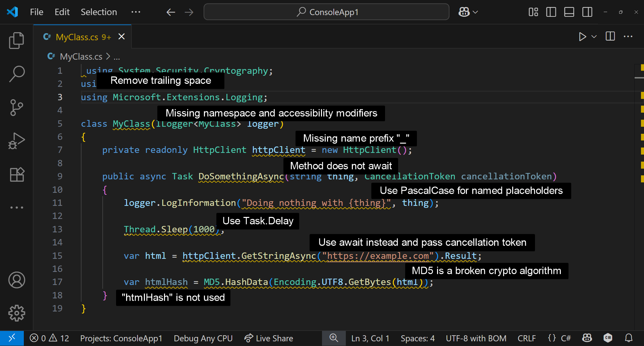Show more menus via title bar ellipsis
The image size is (644, 346).
(x=136, y=12)
